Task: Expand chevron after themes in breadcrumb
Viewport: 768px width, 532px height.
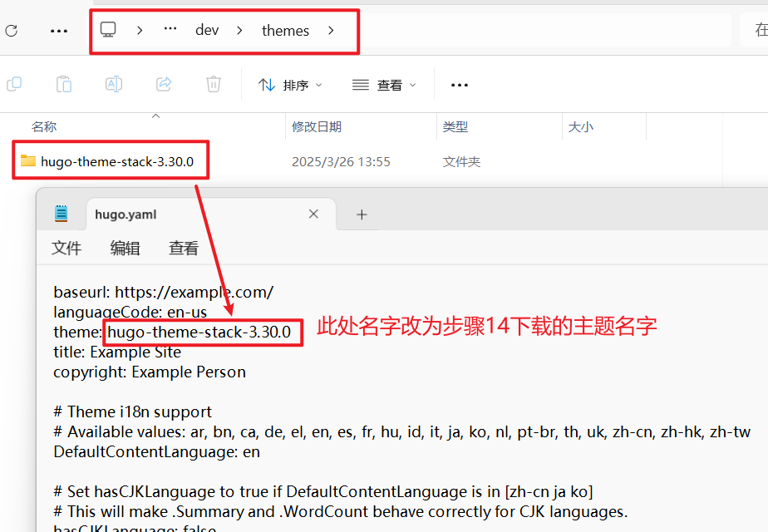Action: point(332,31)
